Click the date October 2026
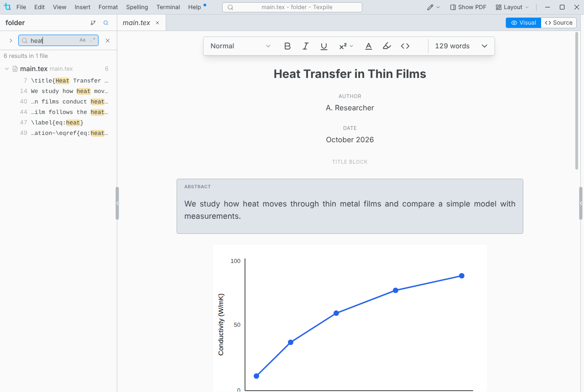584x392 pixels. [x=350, y=140]
